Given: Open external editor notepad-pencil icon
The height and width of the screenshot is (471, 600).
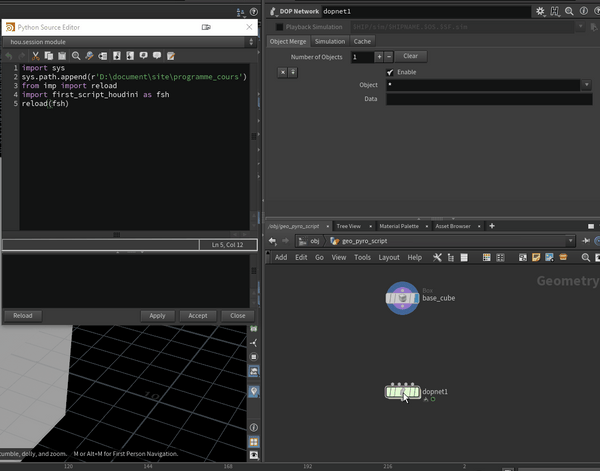Looking at the screenshot, I should (171, 56).
